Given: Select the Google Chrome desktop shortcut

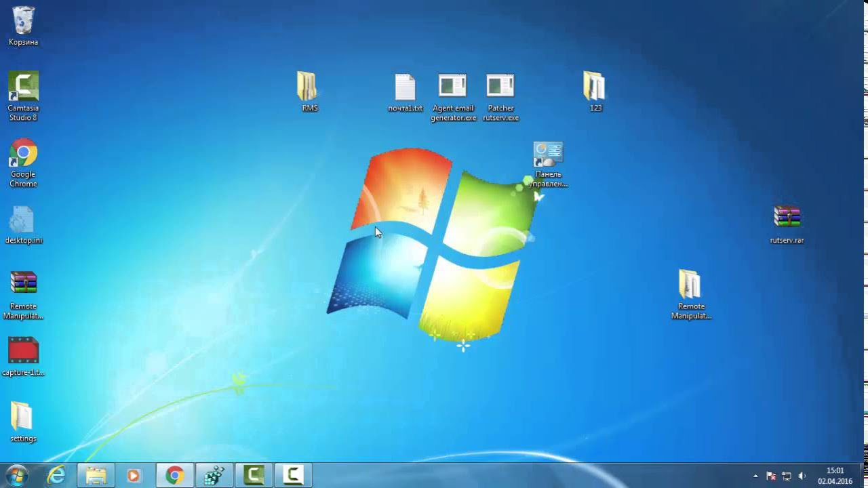Looking at the screenshot, I should click(23, 163).
